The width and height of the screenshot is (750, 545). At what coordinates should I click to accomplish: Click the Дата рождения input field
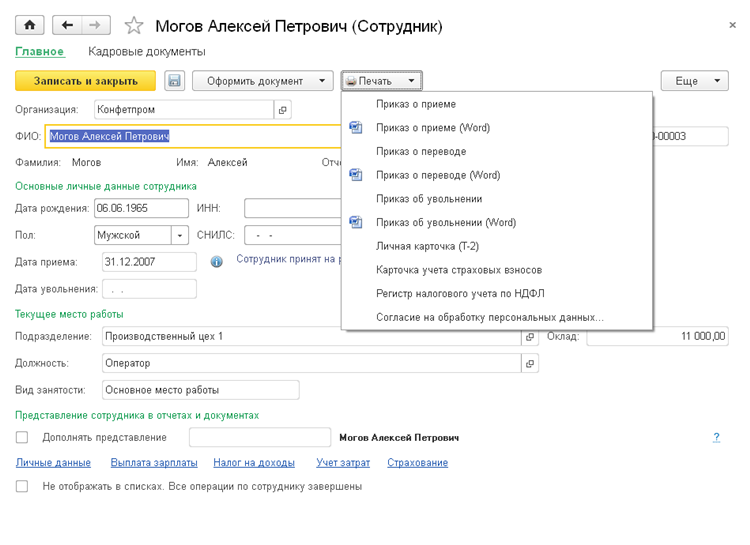click(x=140, y=208)
